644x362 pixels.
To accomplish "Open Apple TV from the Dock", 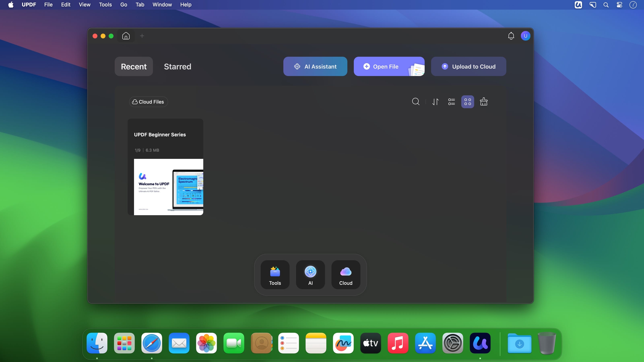I will pos(371,343).
